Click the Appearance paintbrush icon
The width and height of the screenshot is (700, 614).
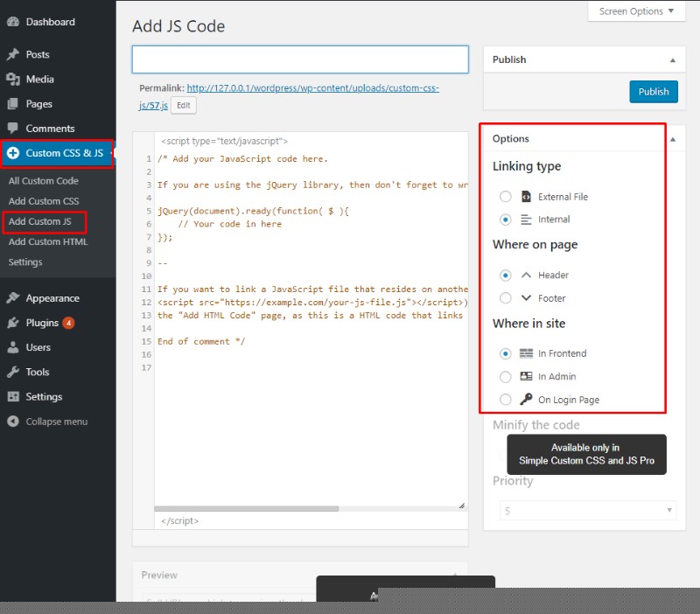coord(13,298)
